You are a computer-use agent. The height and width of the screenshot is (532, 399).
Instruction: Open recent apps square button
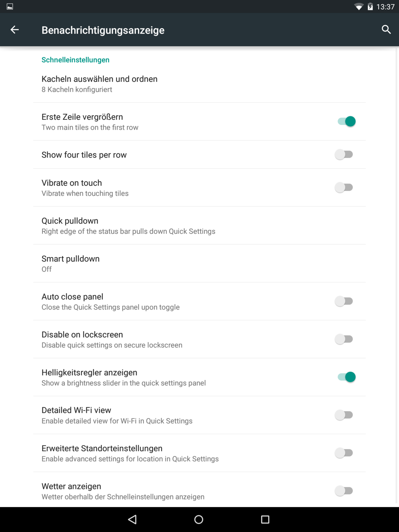pyautogui.click(x=265, y=519)
